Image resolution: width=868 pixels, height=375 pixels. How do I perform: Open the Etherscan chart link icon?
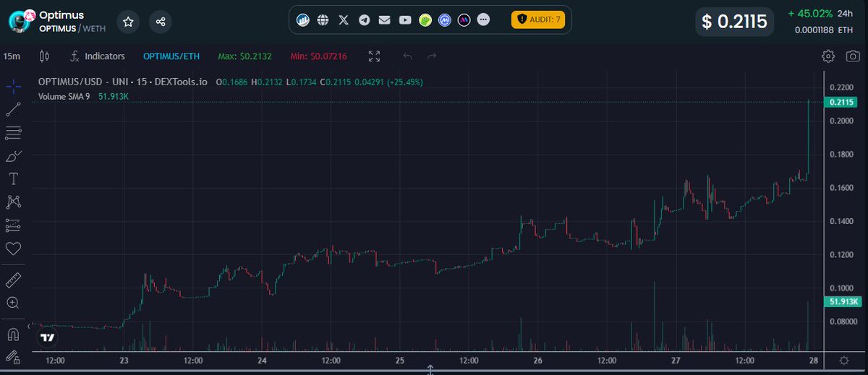[303, 20]
